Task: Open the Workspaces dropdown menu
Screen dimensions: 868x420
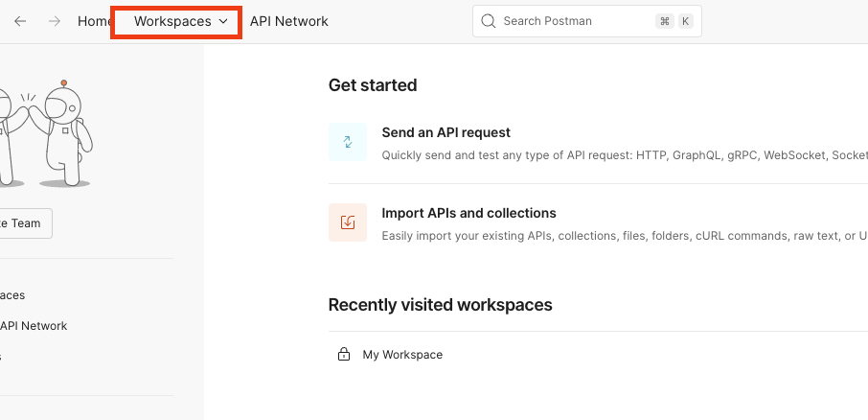Action: click(172, 21)
